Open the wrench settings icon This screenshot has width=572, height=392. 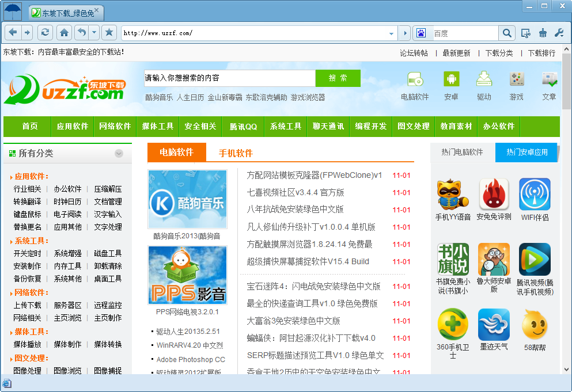(x=559, y=33)
